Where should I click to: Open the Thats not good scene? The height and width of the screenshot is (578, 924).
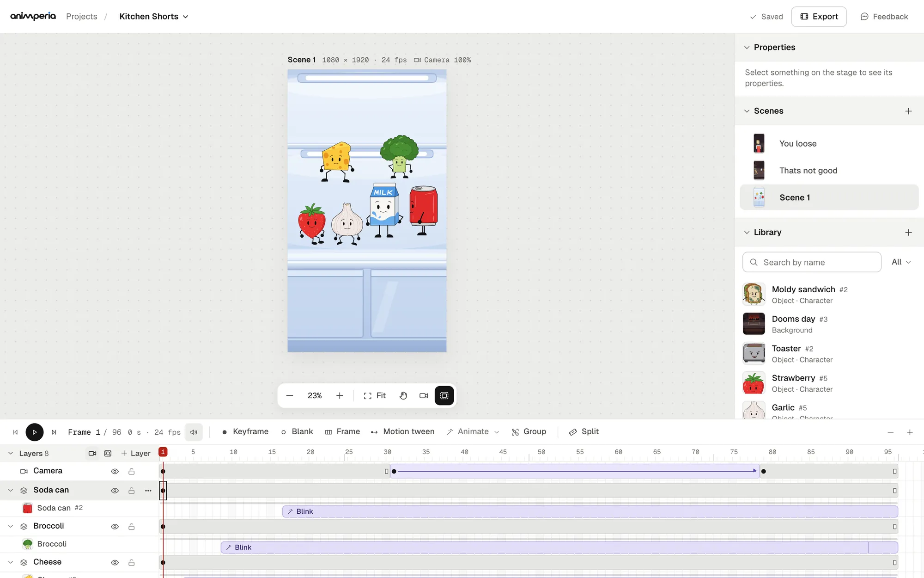829,171
